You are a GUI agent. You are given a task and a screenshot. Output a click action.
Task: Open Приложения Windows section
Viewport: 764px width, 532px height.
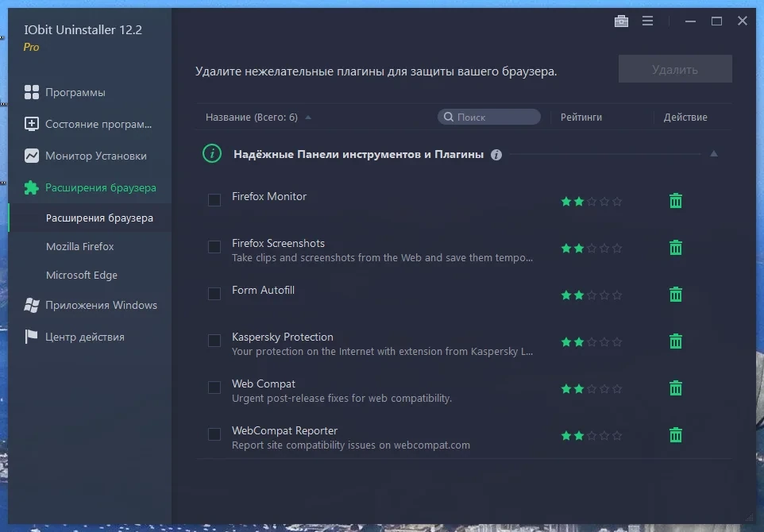(90, 305)
